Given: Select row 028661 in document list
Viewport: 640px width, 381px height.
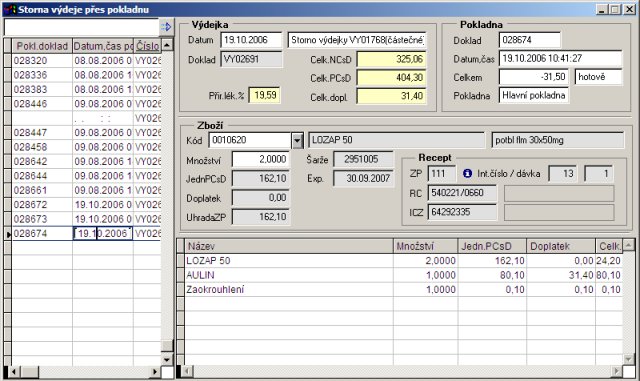Looking at the screenshot, I should point(86,190).
